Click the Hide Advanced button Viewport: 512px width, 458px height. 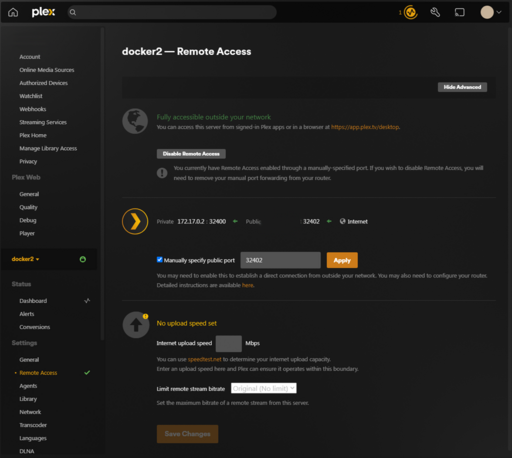tap(462, 87)
